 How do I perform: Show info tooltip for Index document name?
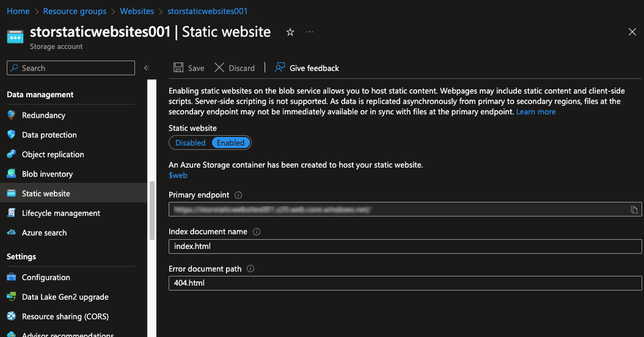coord(257,232)
